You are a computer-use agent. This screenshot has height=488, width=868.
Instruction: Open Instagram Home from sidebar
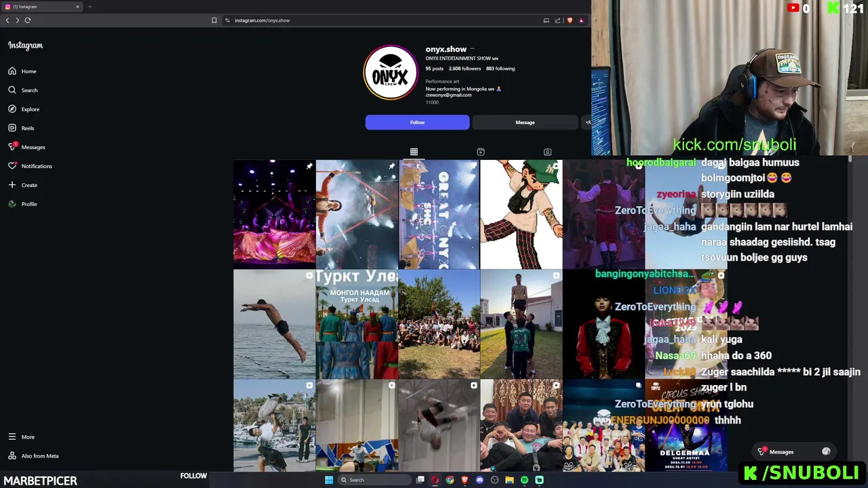click(x=22, y=71)
